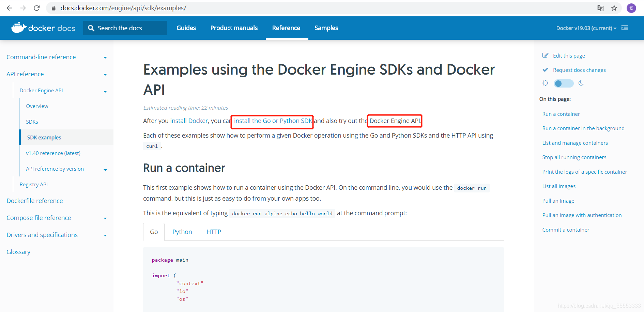The width and height of the screenshot is (644, 312).
Task: Collapse API reference caret
Action: (x=105, y=75)
